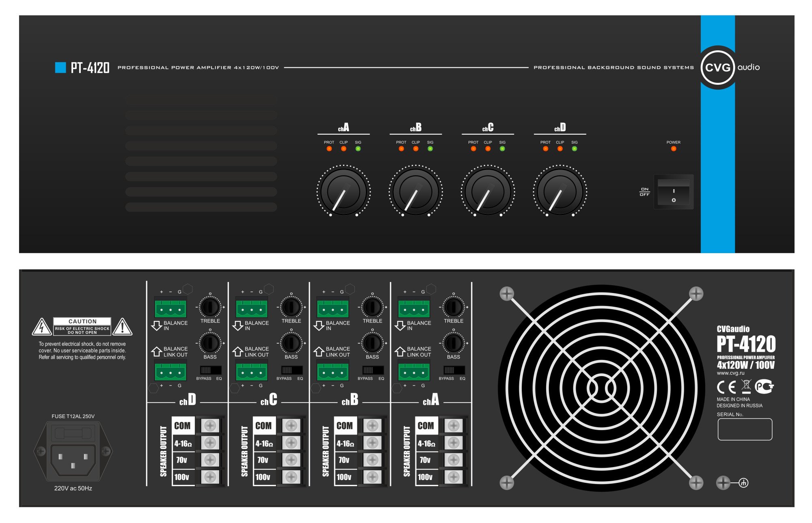The height and width of the screenshot is (523, 812).
Task: Click the exclamation mark warning triangle
Action: point(122,327)
